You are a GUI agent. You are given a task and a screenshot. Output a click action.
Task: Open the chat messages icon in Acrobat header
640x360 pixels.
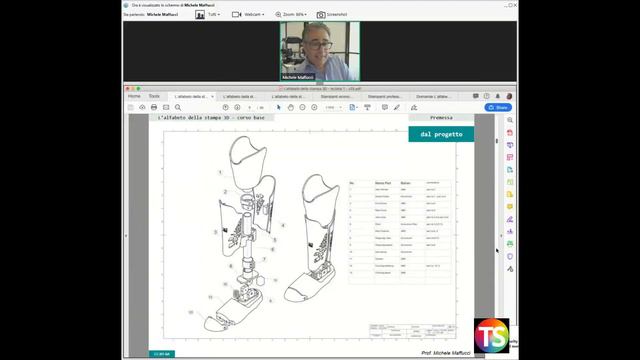point(476,96)
